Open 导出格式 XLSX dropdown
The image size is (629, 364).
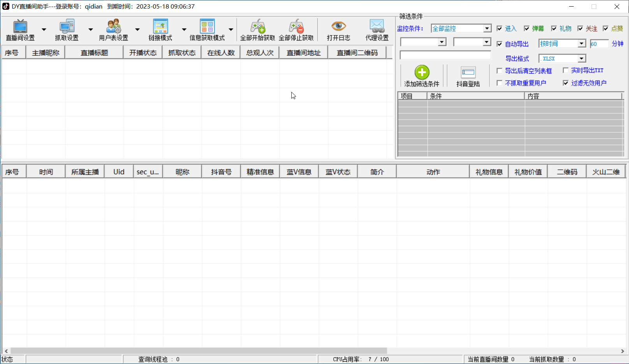point(581,58)
